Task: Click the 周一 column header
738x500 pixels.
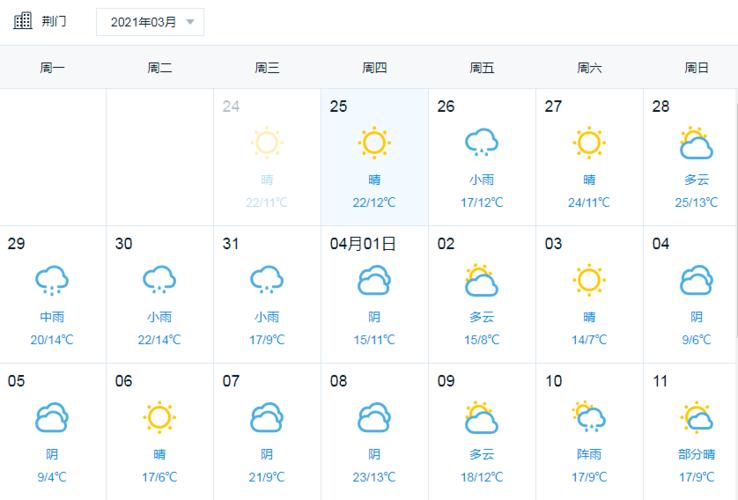Action: (52, 68)
